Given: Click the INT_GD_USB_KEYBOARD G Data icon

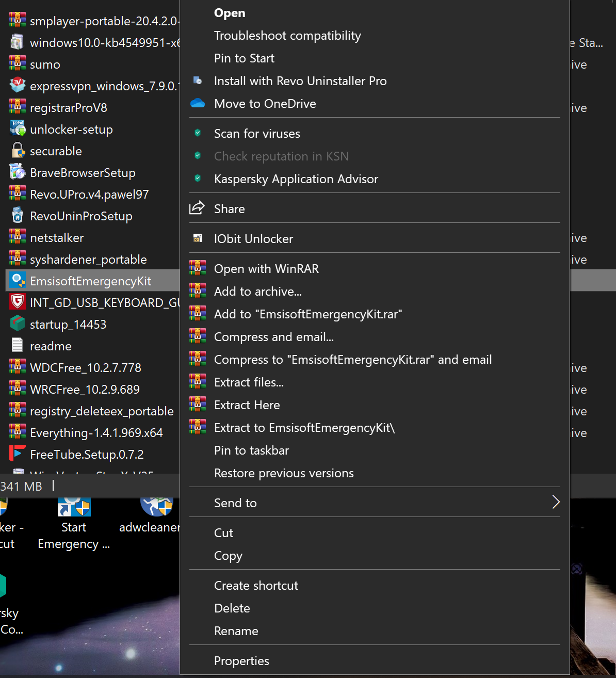Looking at the screenshot, I should pyautogui.click(x=18, y=302).
